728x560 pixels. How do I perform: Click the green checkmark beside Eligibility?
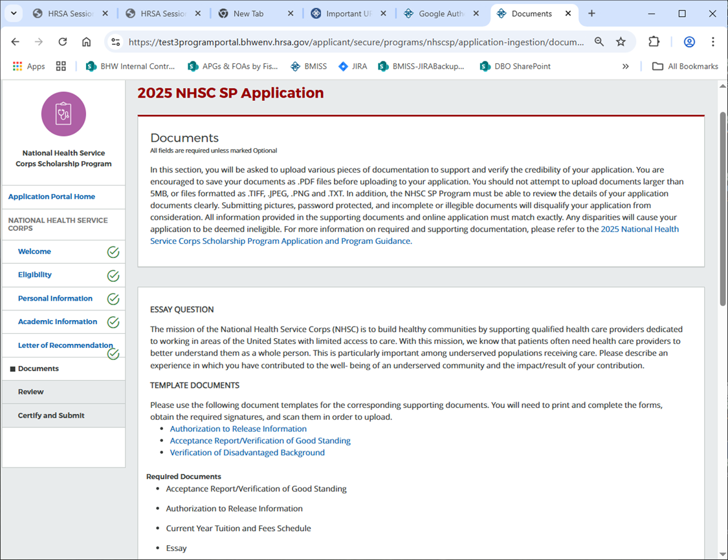pos(113,275)
